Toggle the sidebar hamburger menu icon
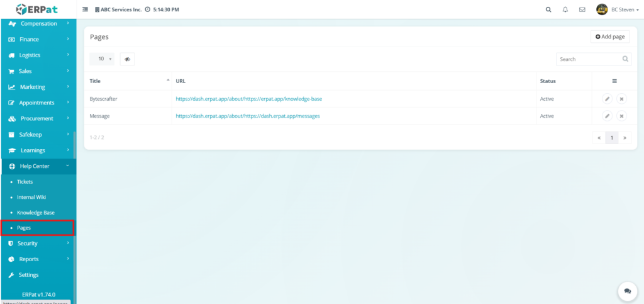644x304 pixels. 86,9
